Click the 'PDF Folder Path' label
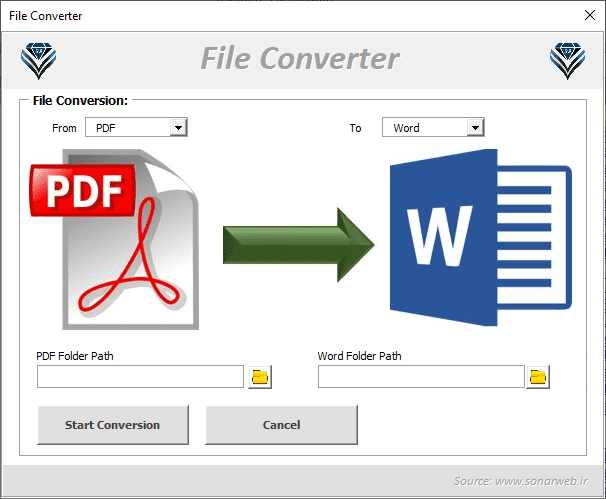 (x=75, y=356)
